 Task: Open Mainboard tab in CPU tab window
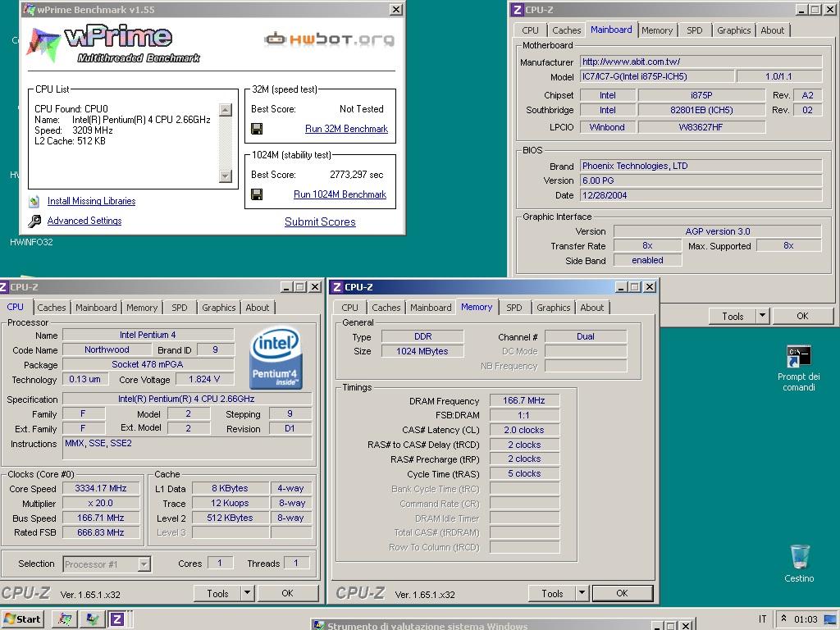(x=96, y=308)
